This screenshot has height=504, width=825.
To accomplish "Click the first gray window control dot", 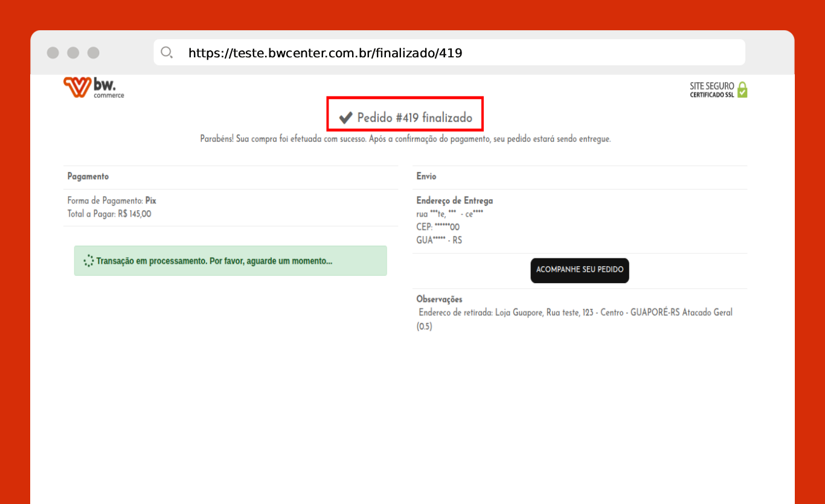I will click(53, 53).
